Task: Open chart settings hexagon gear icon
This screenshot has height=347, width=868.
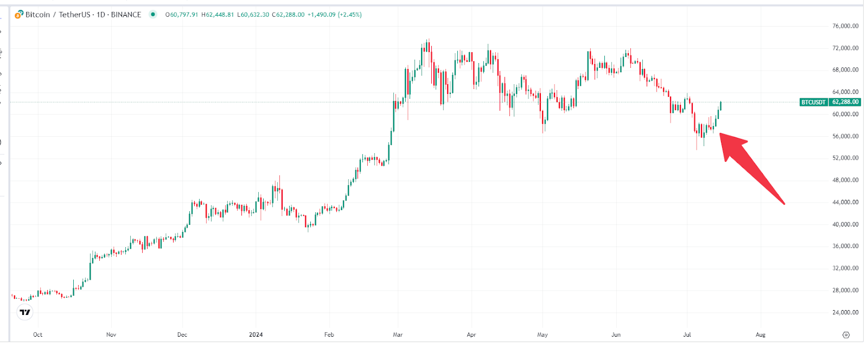Action: point(846,335)
